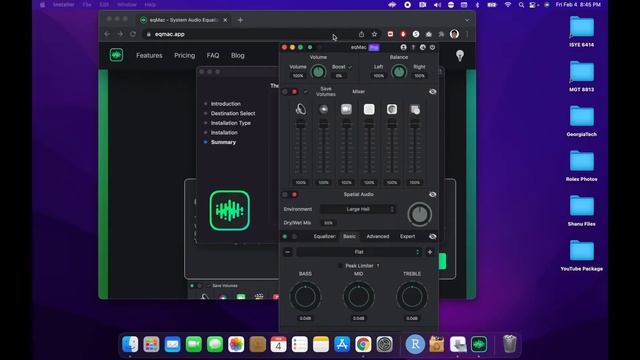Viewport: 640px width, 360px height.
Task: Click the red disable dot in Mixer header
Action: 294,92
